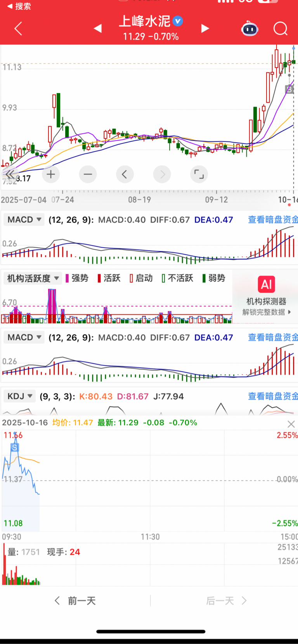The height and width of the screenshot is (644, 298).
Task: Tap the back arrow in the header
Action: pyautogui.click(x=18, y=29)
